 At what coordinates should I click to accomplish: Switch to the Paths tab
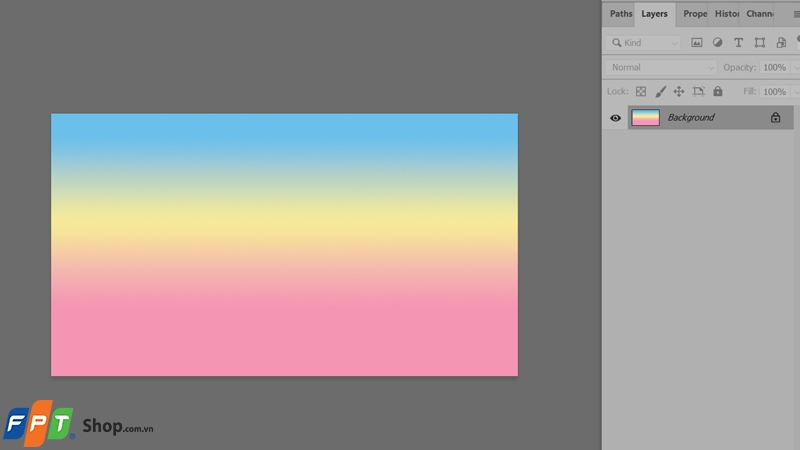click(x=620, y=14)
